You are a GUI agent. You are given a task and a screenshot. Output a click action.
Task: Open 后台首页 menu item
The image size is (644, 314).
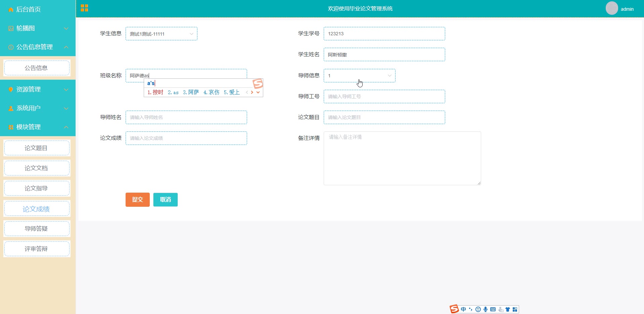pyautogui.click(x=38, y=9)
